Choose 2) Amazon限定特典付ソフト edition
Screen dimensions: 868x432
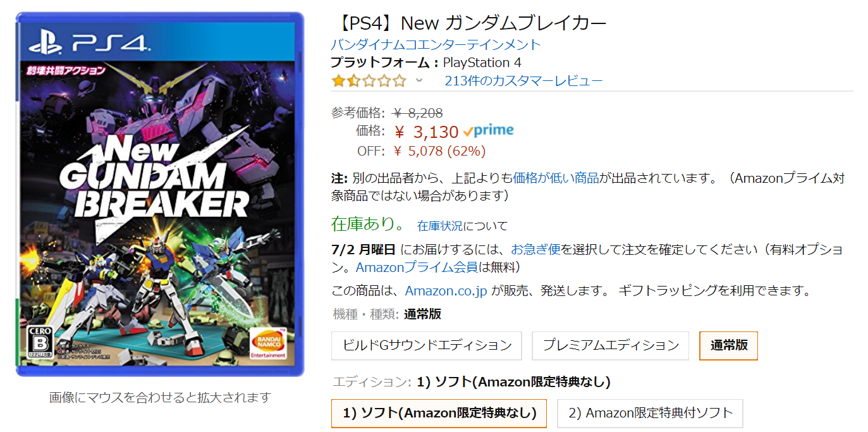coord(650,413)
